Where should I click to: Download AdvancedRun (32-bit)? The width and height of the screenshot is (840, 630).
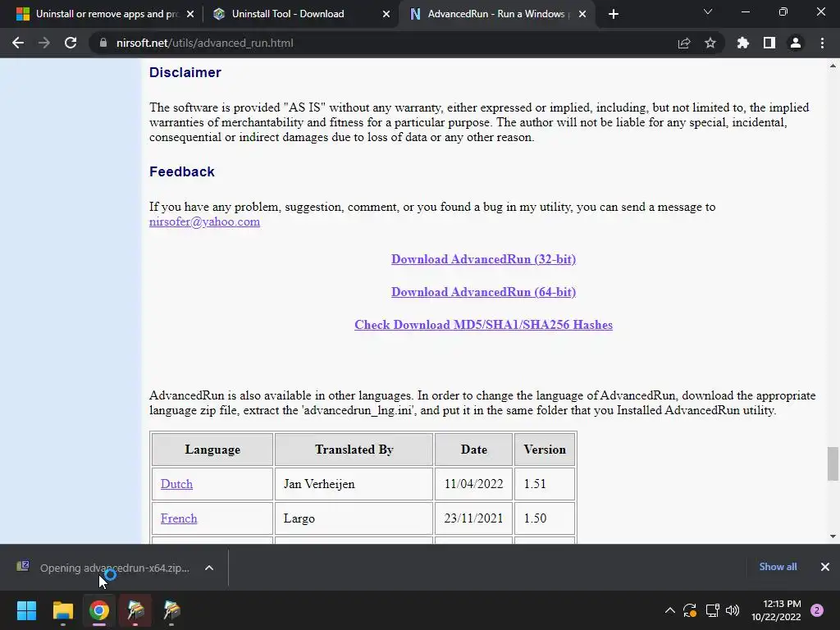coord(483,259)
